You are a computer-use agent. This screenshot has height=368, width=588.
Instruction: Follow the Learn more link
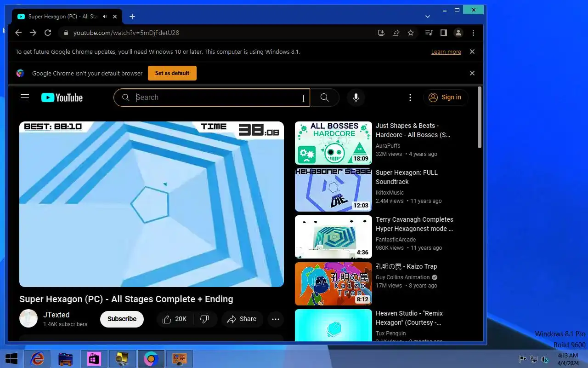pos(446,52)
